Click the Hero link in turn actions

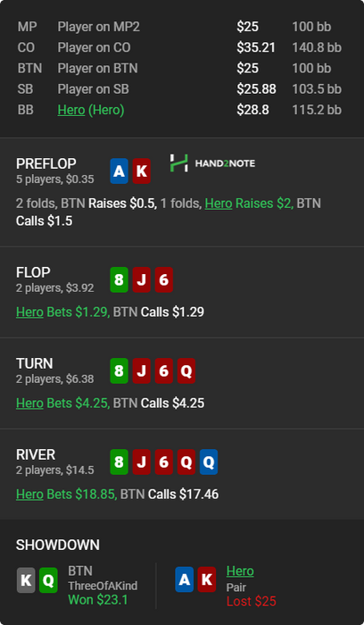[29, 403]
